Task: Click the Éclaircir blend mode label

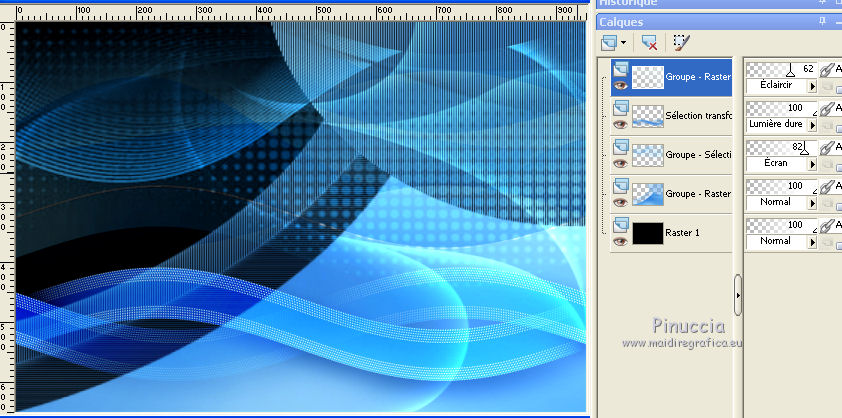Action: click(776, 85)
